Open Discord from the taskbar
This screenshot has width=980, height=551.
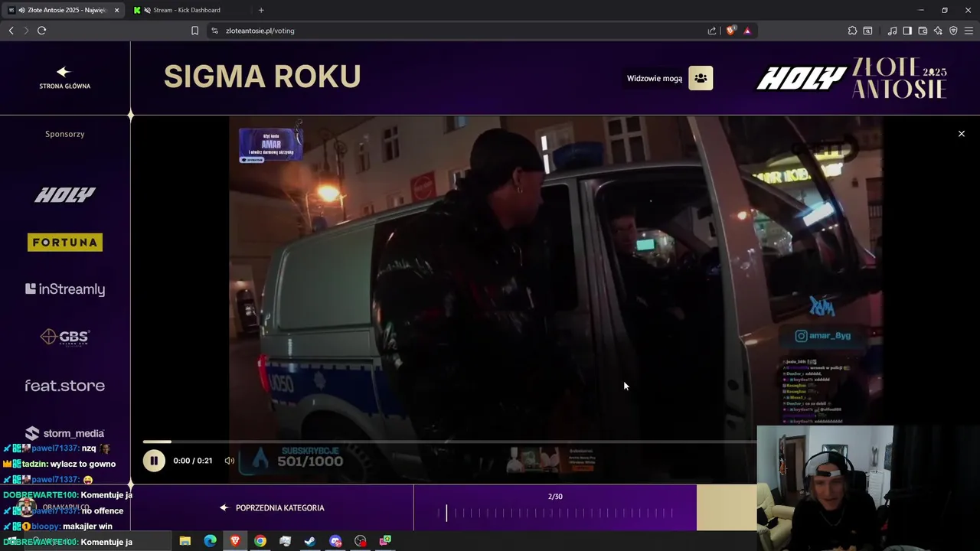[335, 541]
